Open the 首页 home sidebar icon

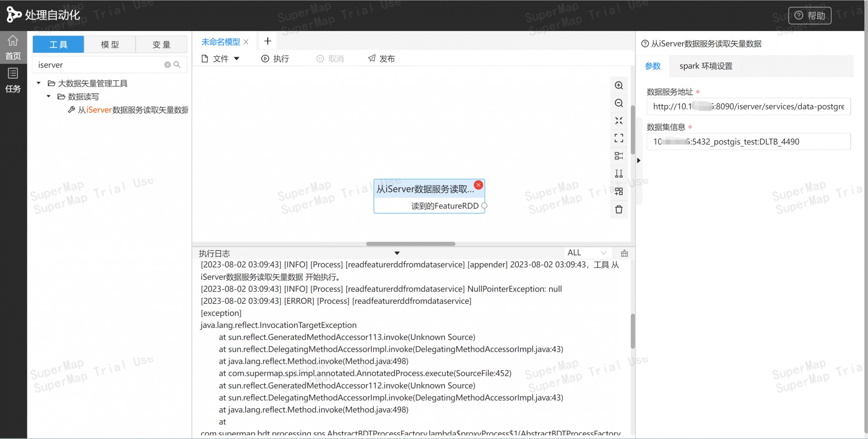tap(13, 47)
